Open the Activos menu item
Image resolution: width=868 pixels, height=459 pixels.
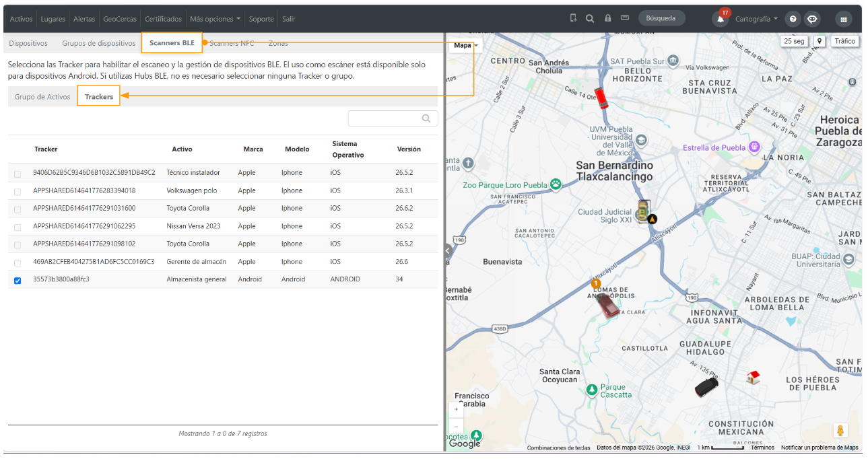[x=21, y=19]
